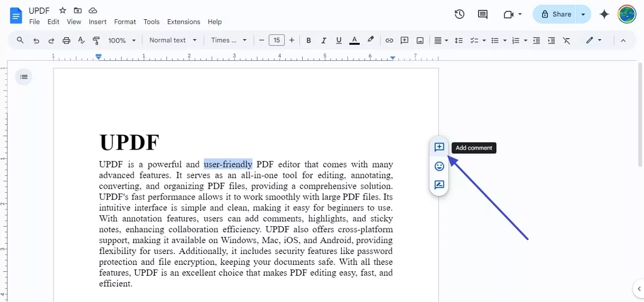Print the document
The image size is (644, 302).
pyautogui.click(x=66, y=41)
